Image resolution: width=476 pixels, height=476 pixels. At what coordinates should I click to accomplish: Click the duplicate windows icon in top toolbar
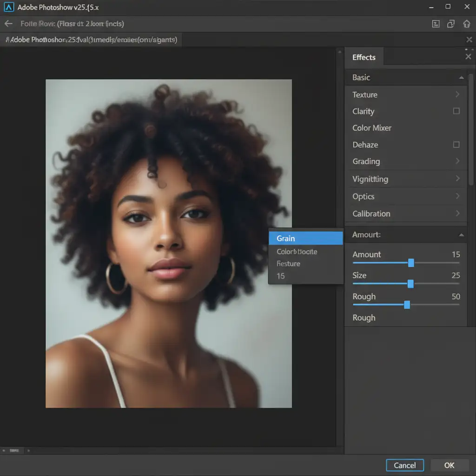click(450, 24)
